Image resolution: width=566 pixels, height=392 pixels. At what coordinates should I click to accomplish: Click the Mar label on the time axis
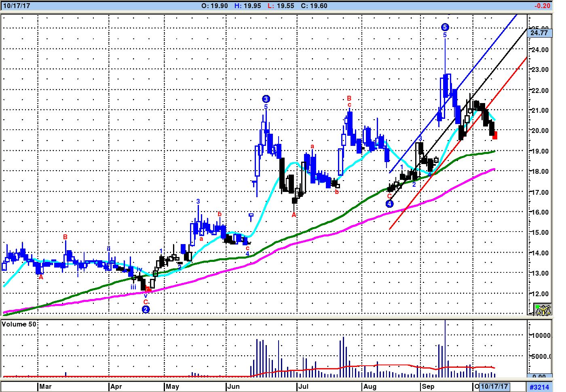pyautogui.click(x=45, y=387)
